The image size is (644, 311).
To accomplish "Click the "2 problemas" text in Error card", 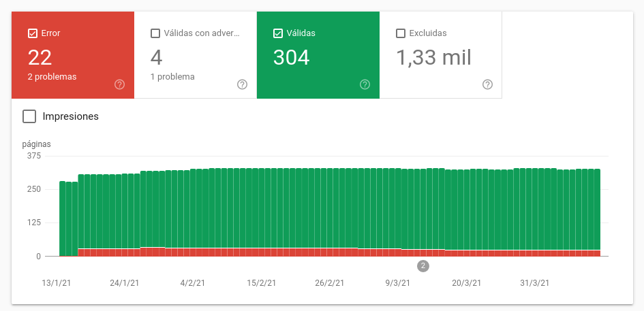I will [52, 77].
